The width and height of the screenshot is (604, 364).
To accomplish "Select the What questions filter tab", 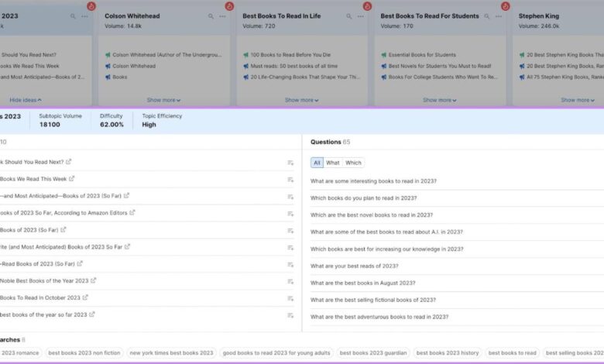I will coord(333,163).
